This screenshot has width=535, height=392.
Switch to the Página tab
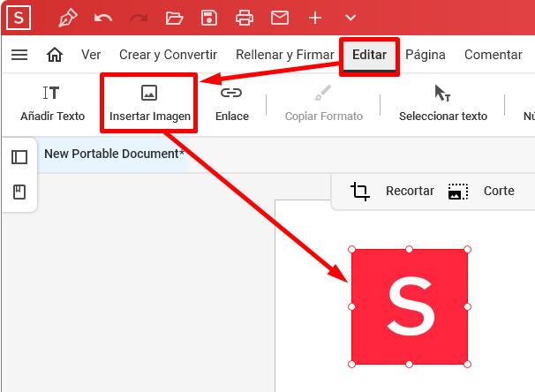(x=426, y=55)
